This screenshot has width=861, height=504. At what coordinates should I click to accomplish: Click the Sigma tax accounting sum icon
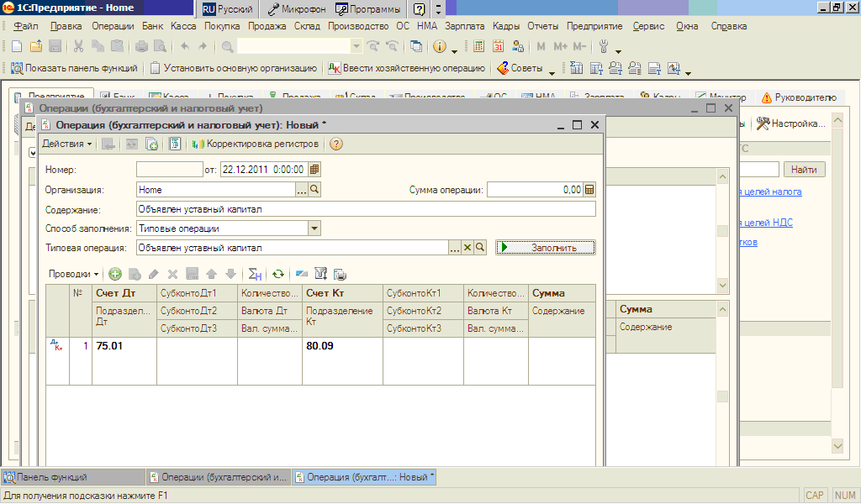(255, 274)
